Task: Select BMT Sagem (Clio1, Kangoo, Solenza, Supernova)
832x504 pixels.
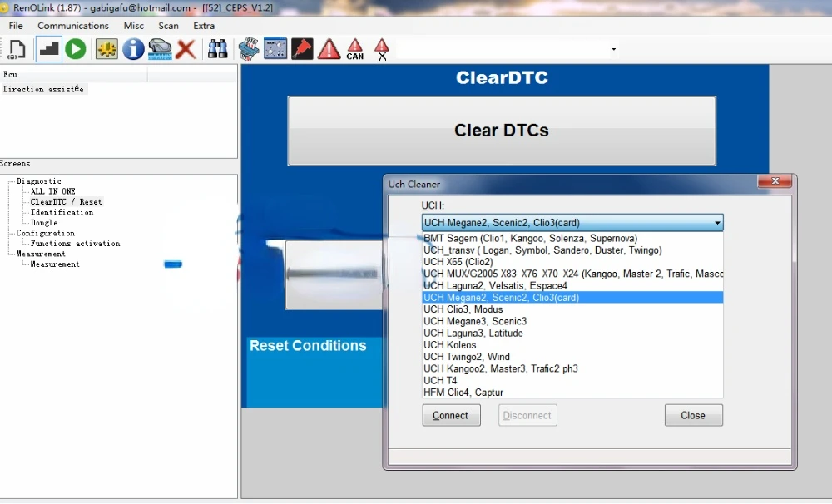Action: tap(572, 238)
